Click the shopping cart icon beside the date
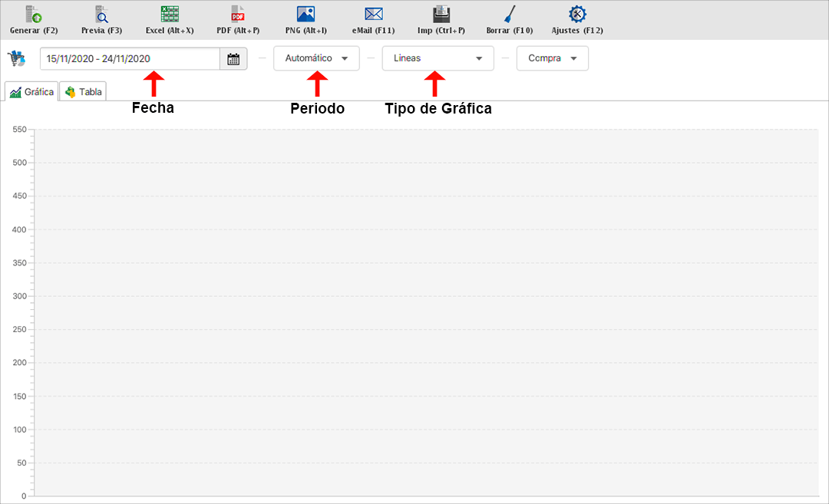 15,59
